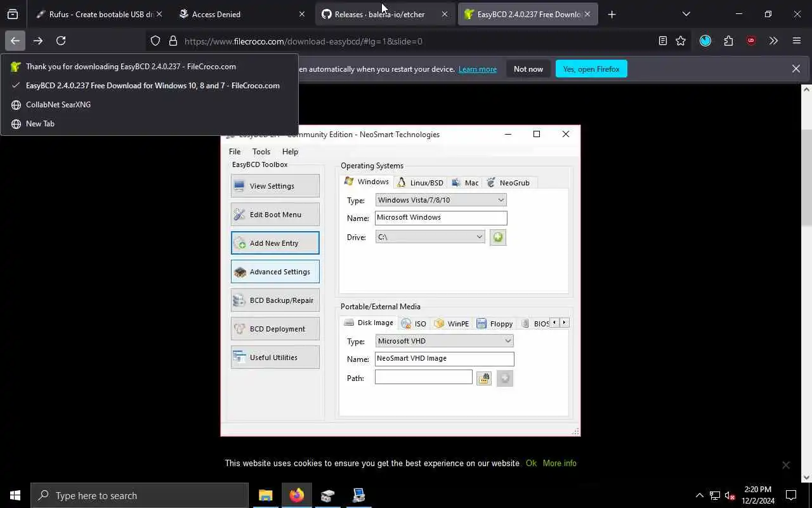Open the tracking protection shield icon
Image resolution: width=812 pixels, height=508 pixels.
(x=155, y=41)
